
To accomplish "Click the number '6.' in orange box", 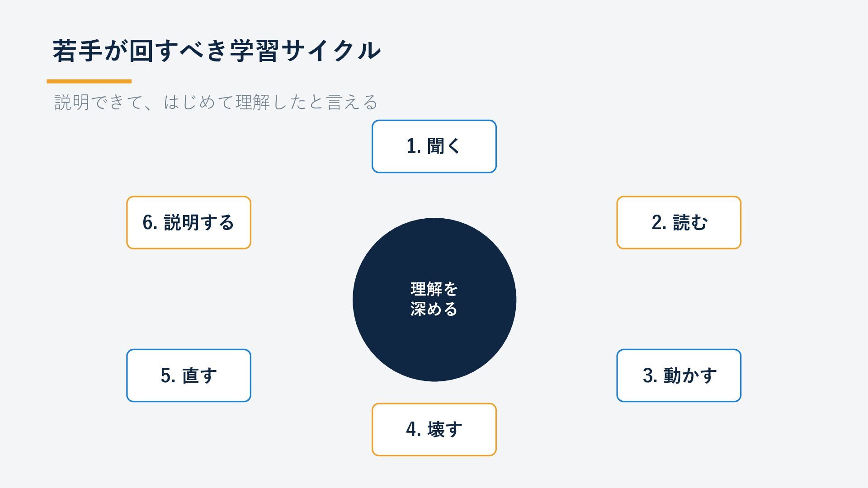I will [x=150, y=222].
